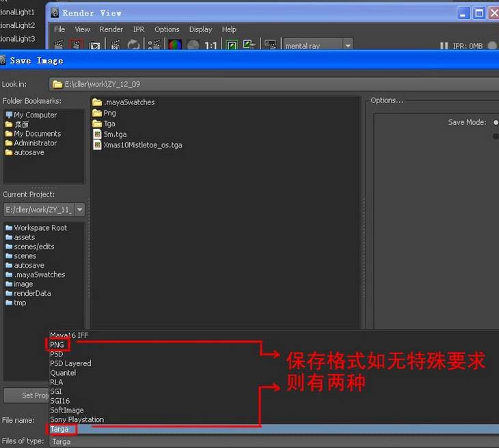Click the Files of type combo box
This screenshot has height=448, width=499.
pos(273,442)
